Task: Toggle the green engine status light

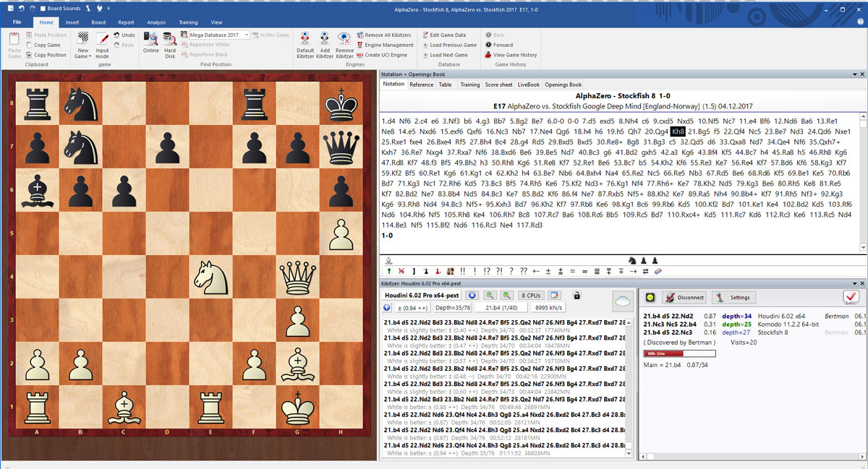Action: (x=650, y=297)
